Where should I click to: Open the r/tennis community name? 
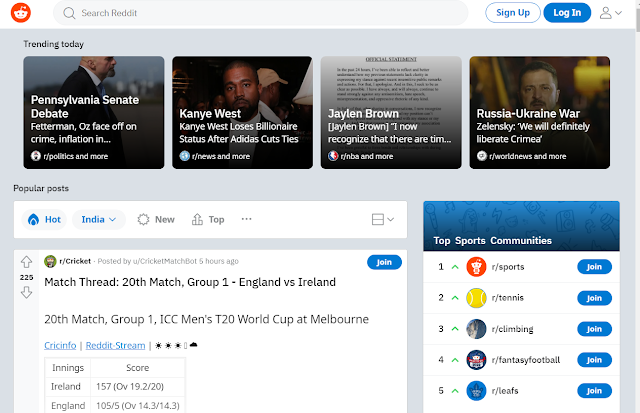(x=508, y=298)
